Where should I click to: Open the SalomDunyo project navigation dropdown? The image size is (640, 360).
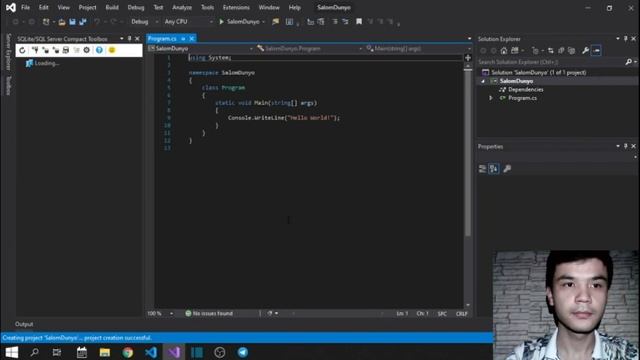(200, 49)
